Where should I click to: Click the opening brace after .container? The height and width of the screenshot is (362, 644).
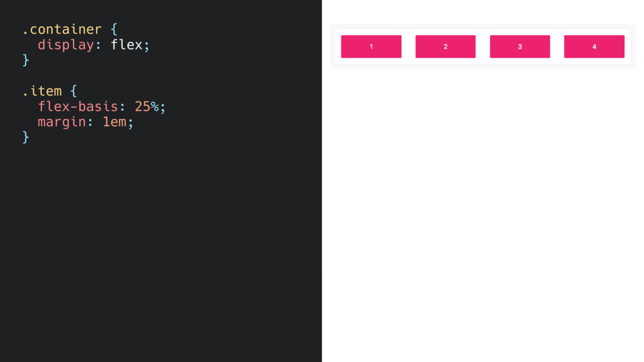(114, 29)
